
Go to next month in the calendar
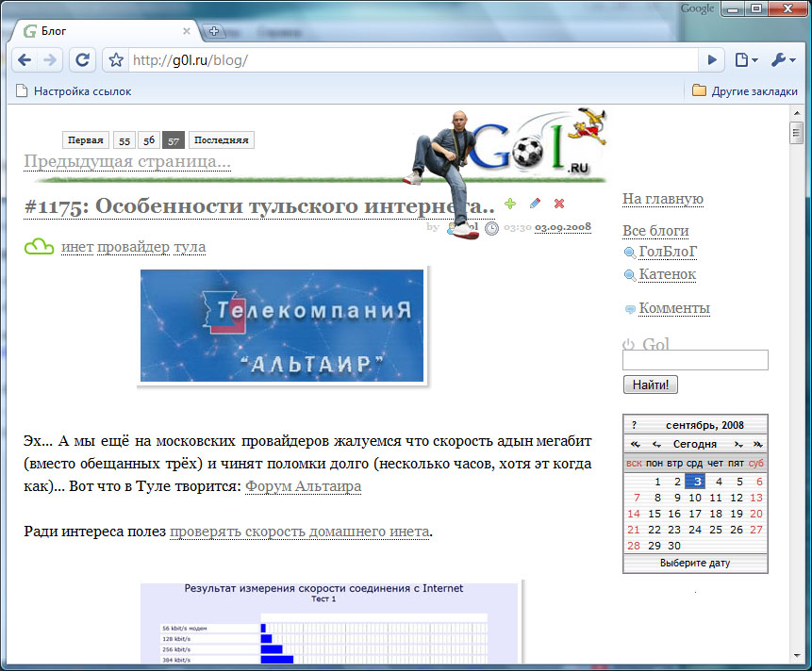[738, 444]
